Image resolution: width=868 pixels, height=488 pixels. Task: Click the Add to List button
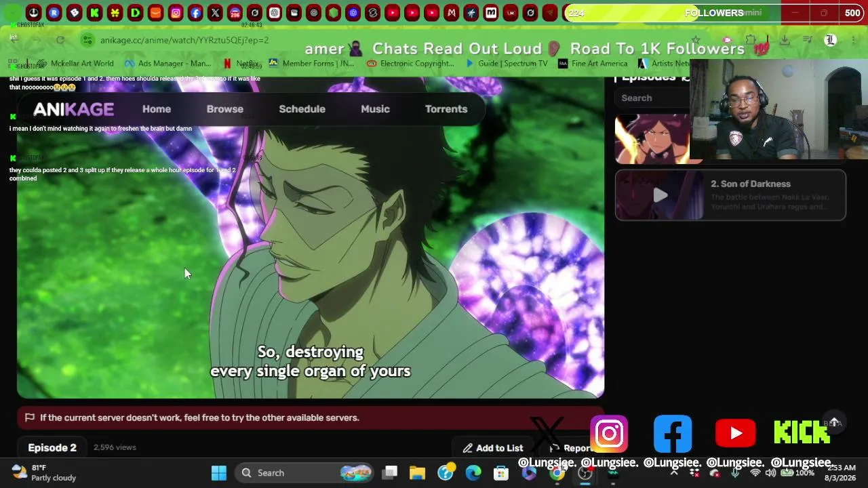click(x=493, y=448)
